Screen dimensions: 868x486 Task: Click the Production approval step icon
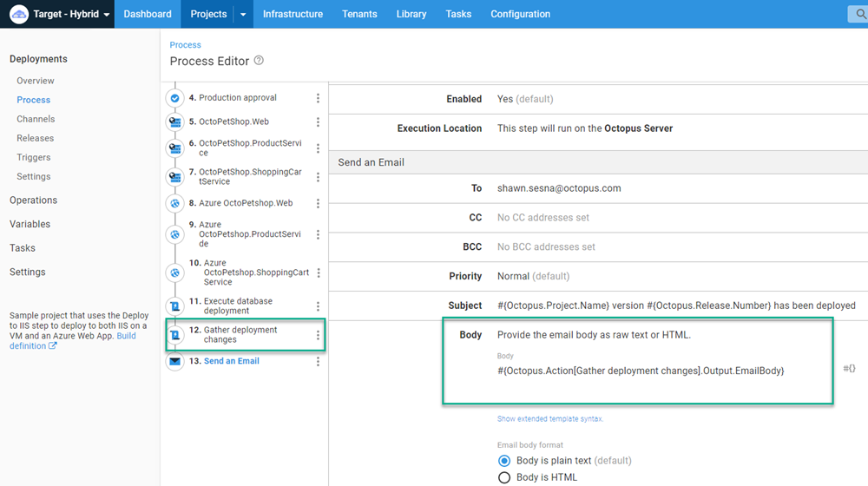(174, 99)
